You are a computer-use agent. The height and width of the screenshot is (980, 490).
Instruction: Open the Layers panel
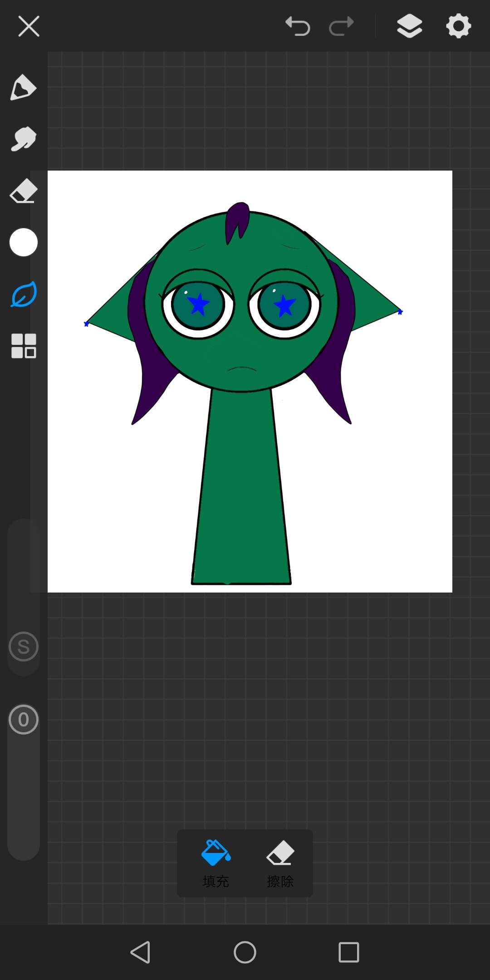pos(409,26)
